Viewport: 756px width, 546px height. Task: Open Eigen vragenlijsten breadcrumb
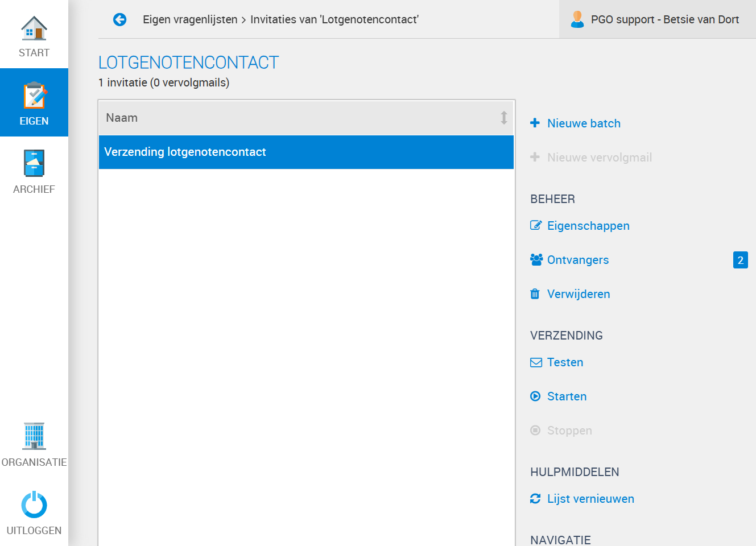(190, 19)
